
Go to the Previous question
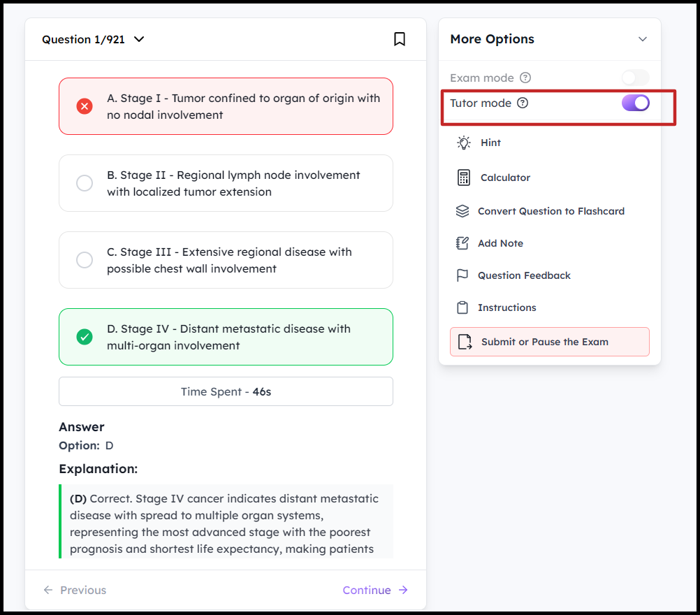click(x=75, y=590)
